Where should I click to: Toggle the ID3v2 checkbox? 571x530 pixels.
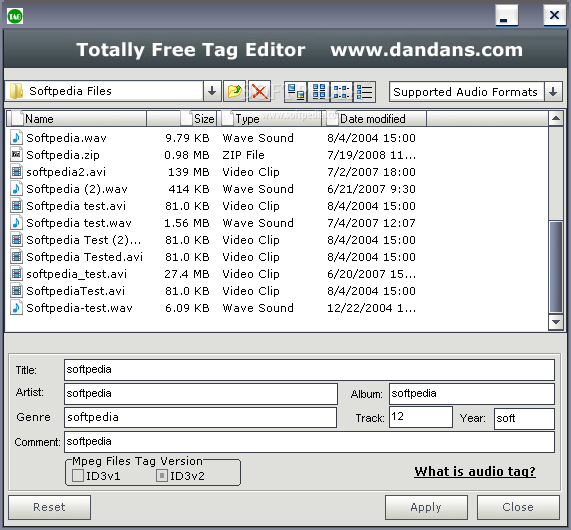click(x=162, y=475)
